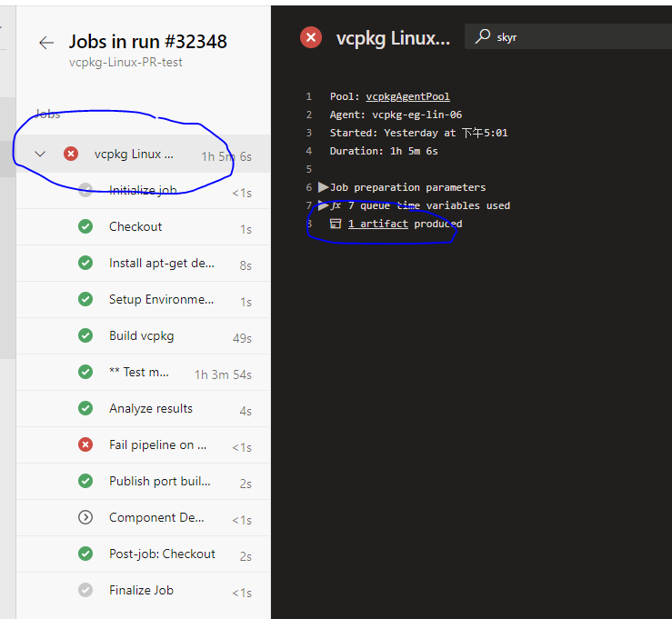Open the 1 artifact link
The image size is (672, 619).
point(377,224)
